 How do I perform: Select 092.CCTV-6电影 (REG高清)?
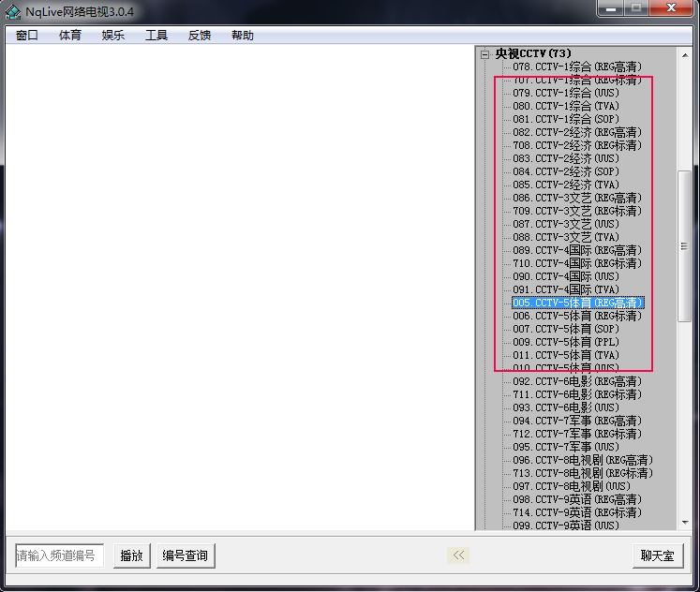577,381
